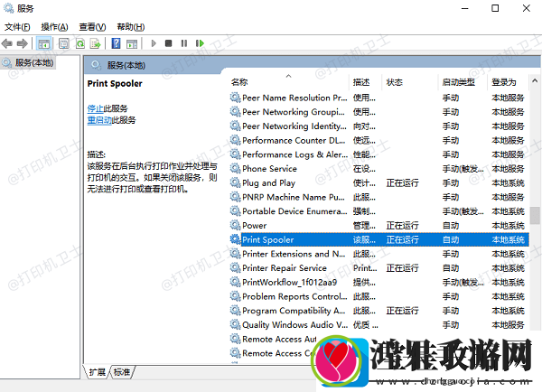542x392 pixels.
Task: Click gear icon of Phone Service row
Action: tap(235, 169)
